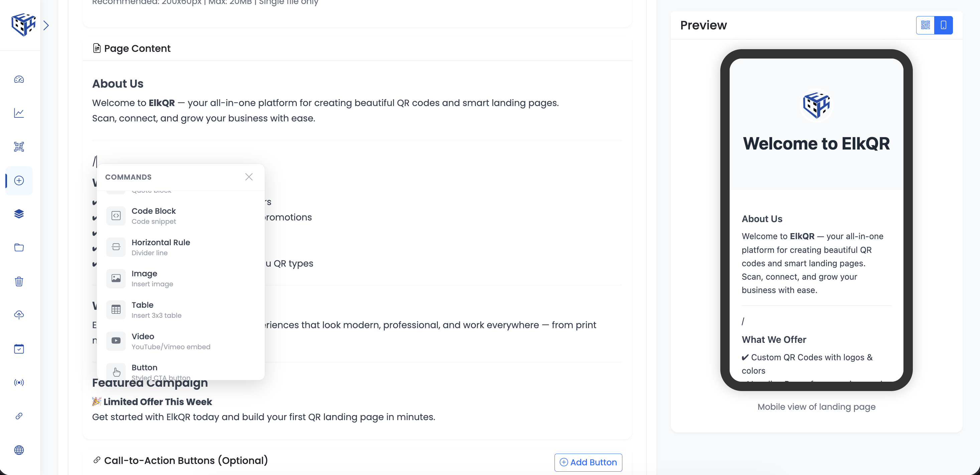Open the dashboard gauge icon in sidebar
Screen dimensions: 980x475
tap(19, 79)
